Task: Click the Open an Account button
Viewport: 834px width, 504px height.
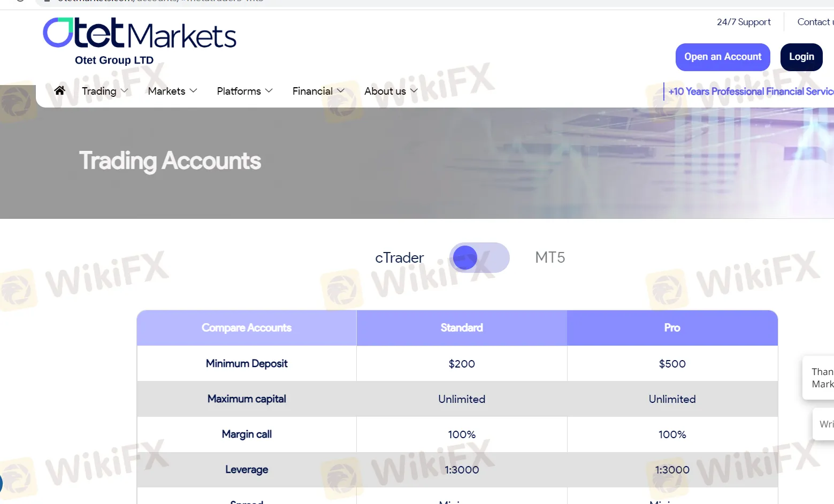Action: point(723,57)
